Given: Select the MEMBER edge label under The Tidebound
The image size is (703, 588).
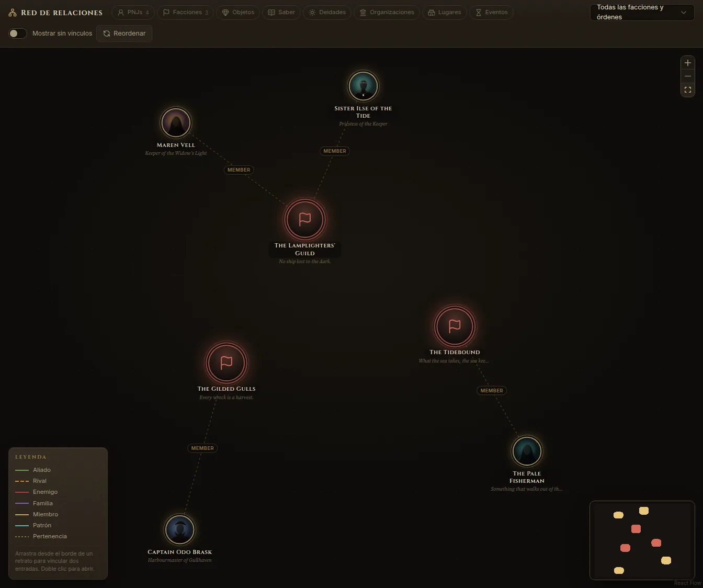Looking at the screenshot, I should tap(492, 391).
